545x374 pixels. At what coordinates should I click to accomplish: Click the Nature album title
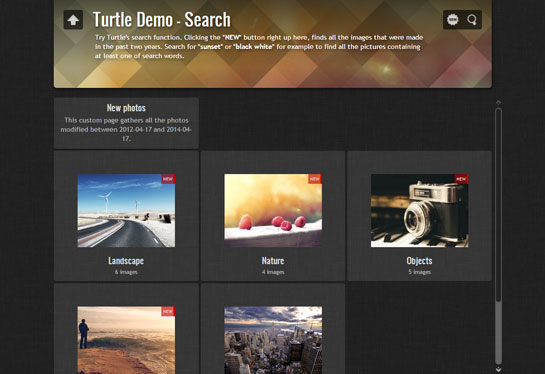point(273,261)
